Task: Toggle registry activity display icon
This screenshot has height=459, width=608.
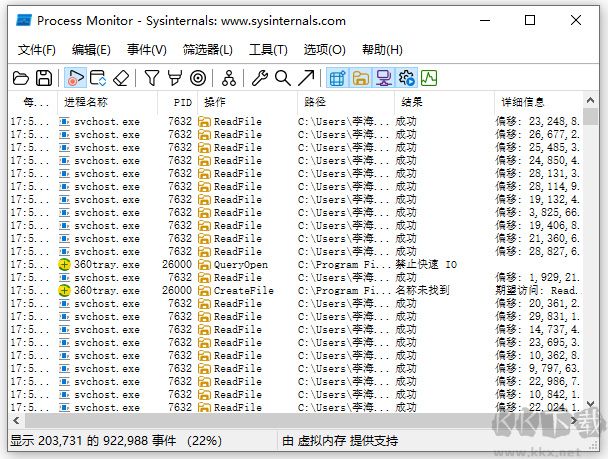Action: (337, 78)
